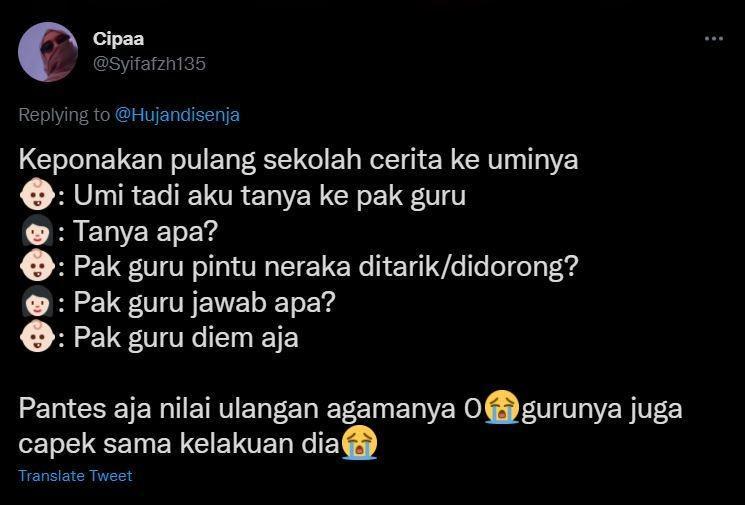Click the baby emoji before "Pak guru diem aja"
Viewport: 745px width, 505px height.
pyautogui.click(x=37, y=337)
